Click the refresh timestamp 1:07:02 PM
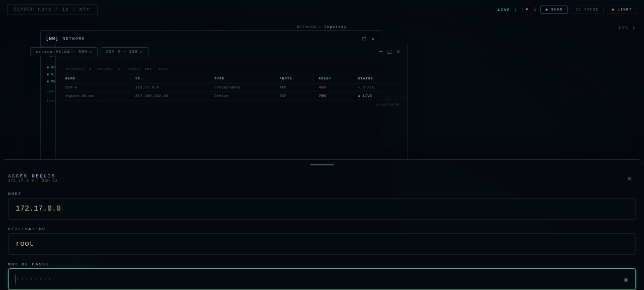This screenshot has height=290, width=644. (388, 105)
